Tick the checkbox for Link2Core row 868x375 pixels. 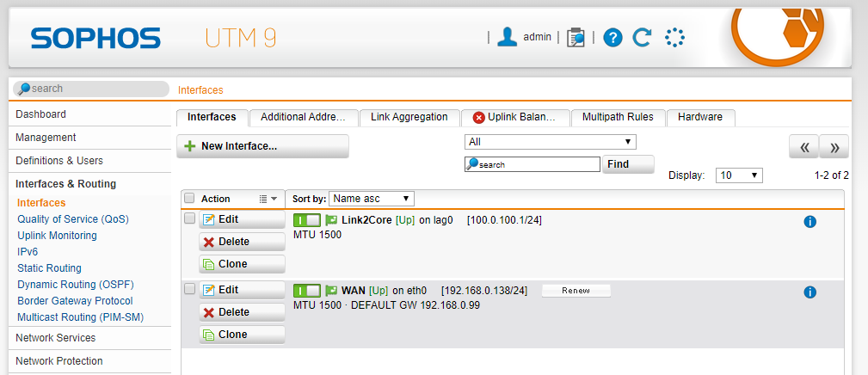(x=189, y=218)
